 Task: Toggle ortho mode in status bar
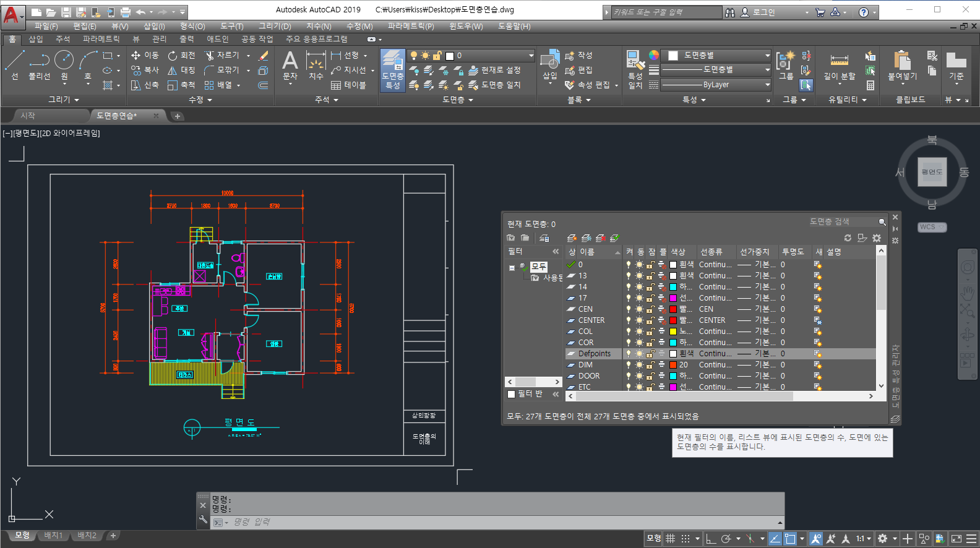coord(711,539)
